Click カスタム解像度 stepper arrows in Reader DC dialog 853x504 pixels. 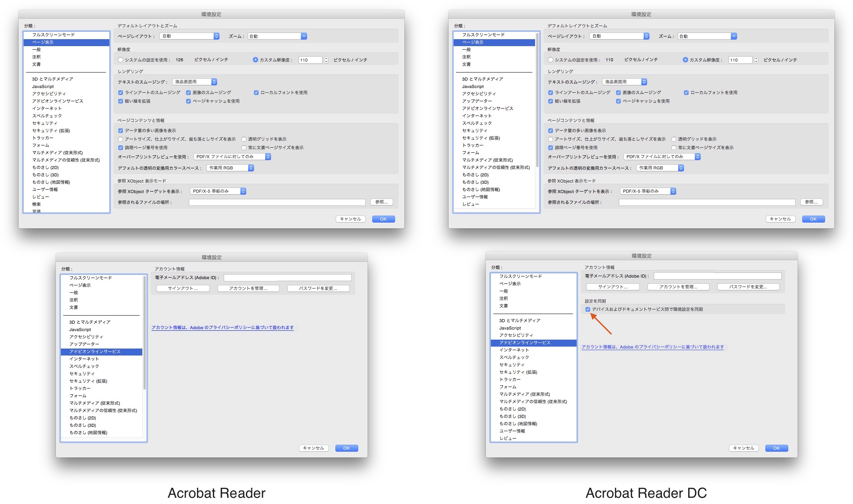(x=756, y=60)
